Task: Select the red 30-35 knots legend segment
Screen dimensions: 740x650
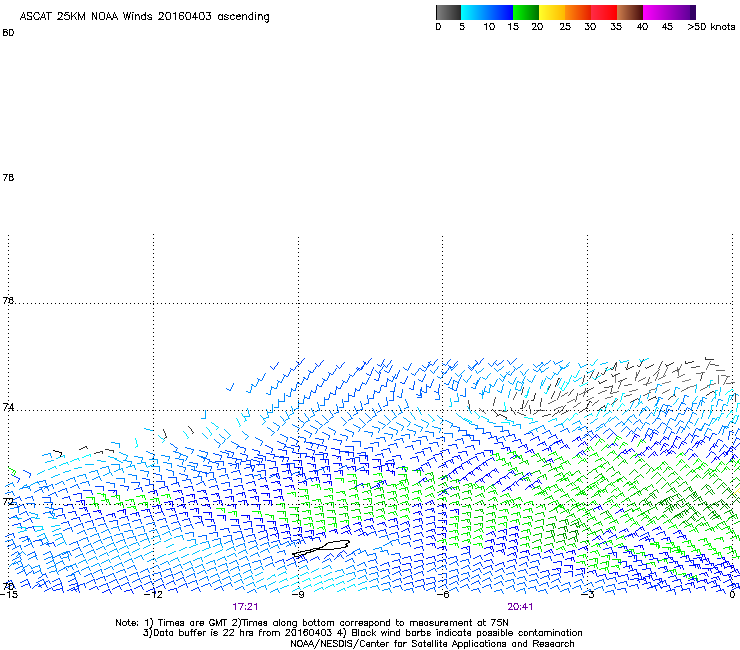Action: pos(604,12)
